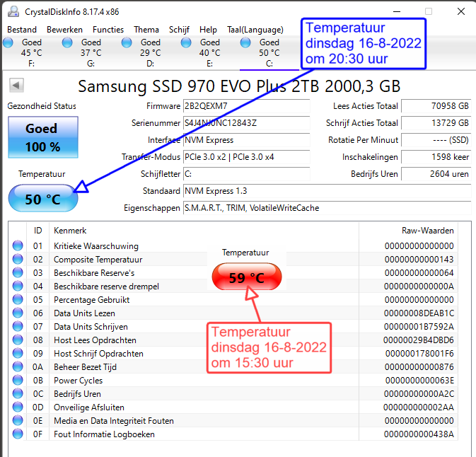Screen dimensions: 476x457
Task: Click the ID column header
Action: (38, 231)
